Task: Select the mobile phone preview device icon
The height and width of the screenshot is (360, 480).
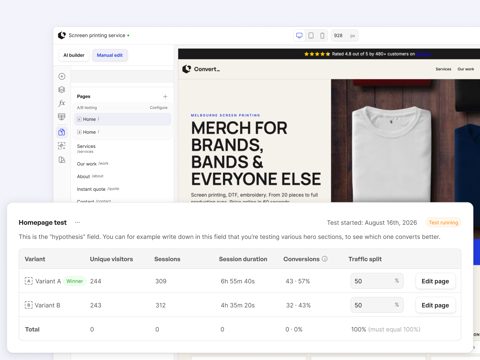Action: coord(322,35)
